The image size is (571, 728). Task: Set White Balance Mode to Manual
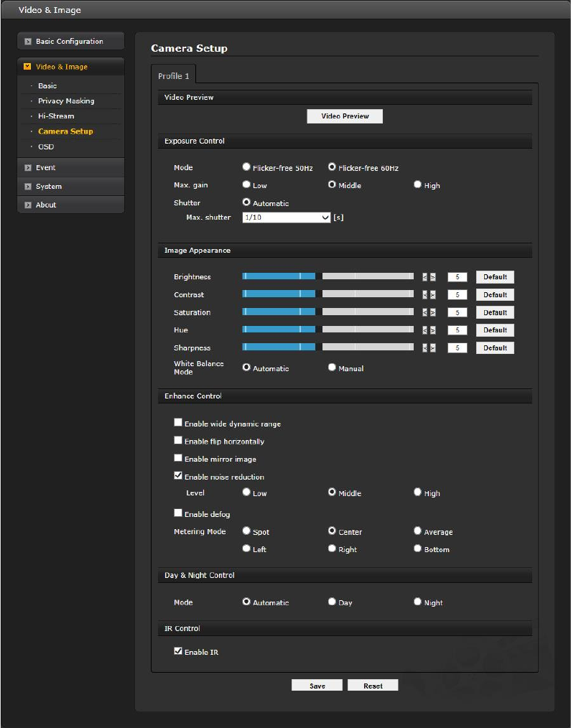pyautogui.click(x=332, y=368)
